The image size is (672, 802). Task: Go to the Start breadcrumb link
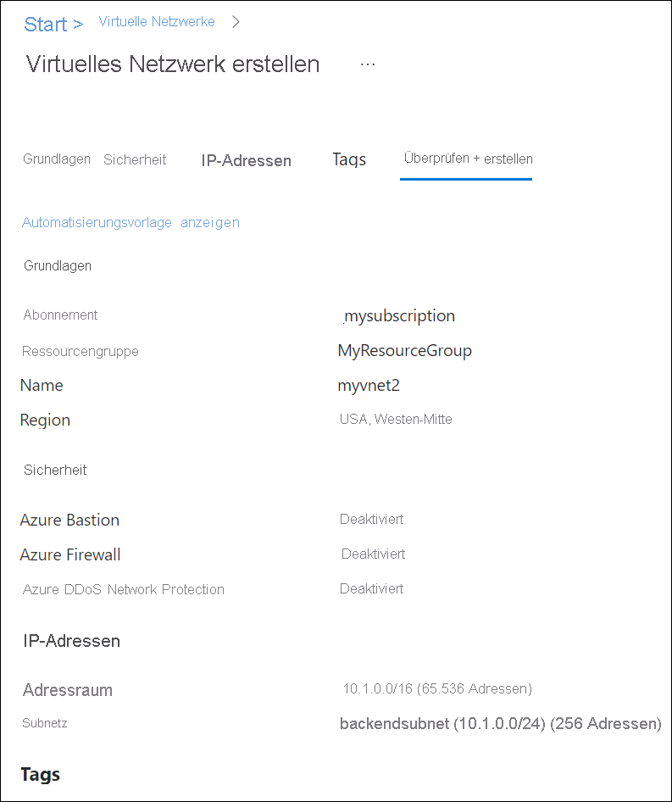[46, 24]
